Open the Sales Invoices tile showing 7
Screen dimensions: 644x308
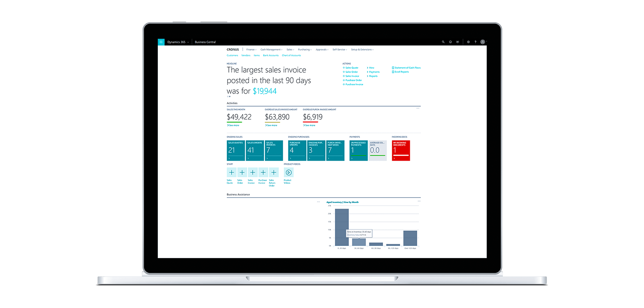tap(274, 151)
